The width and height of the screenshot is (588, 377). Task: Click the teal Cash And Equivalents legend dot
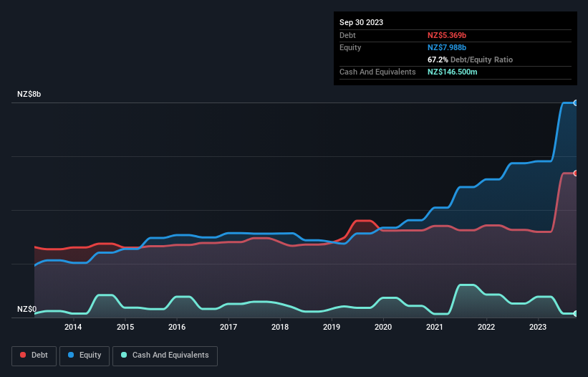pos(124,355)
